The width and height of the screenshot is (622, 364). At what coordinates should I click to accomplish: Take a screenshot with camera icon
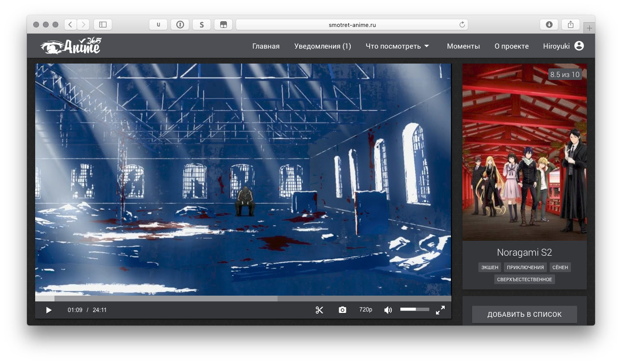click(343, 310)
